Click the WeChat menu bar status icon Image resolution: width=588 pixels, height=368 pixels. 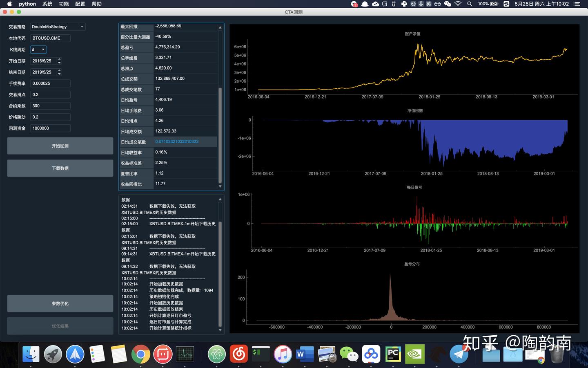447,4
